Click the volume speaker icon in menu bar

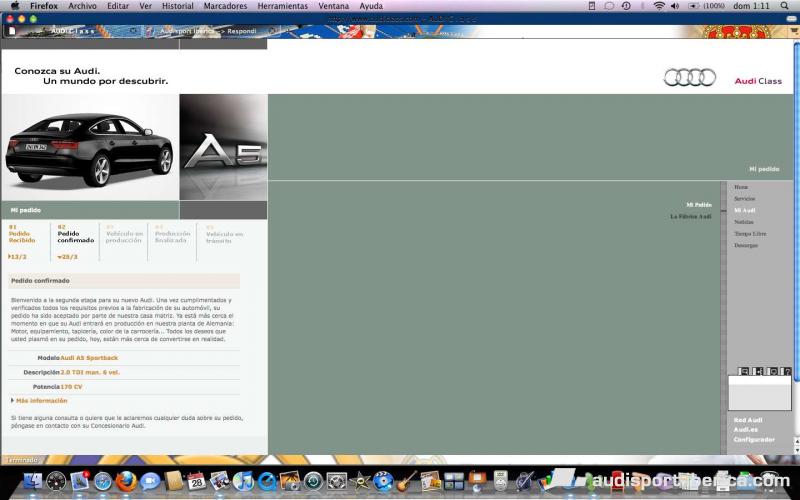(x=675, y=6)
